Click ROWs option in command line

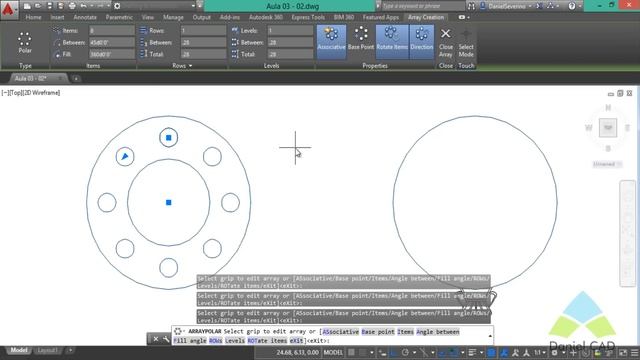pos(215,340)
